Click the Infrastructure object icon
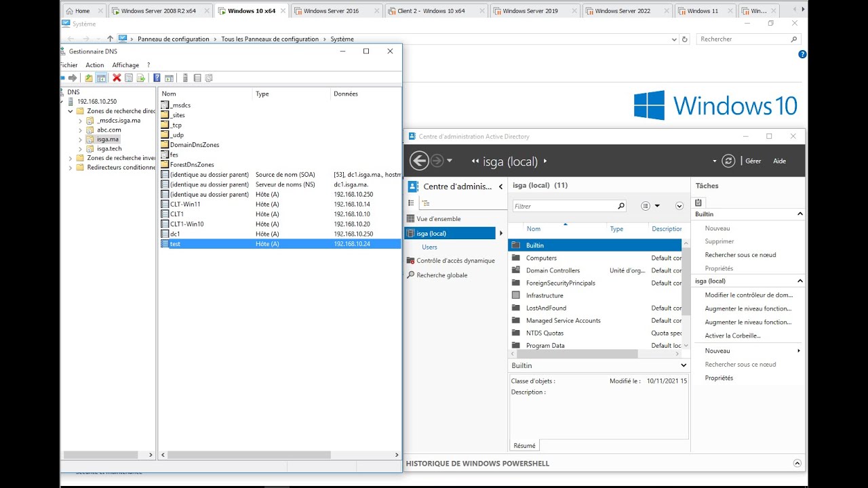 tap(515, 296)
